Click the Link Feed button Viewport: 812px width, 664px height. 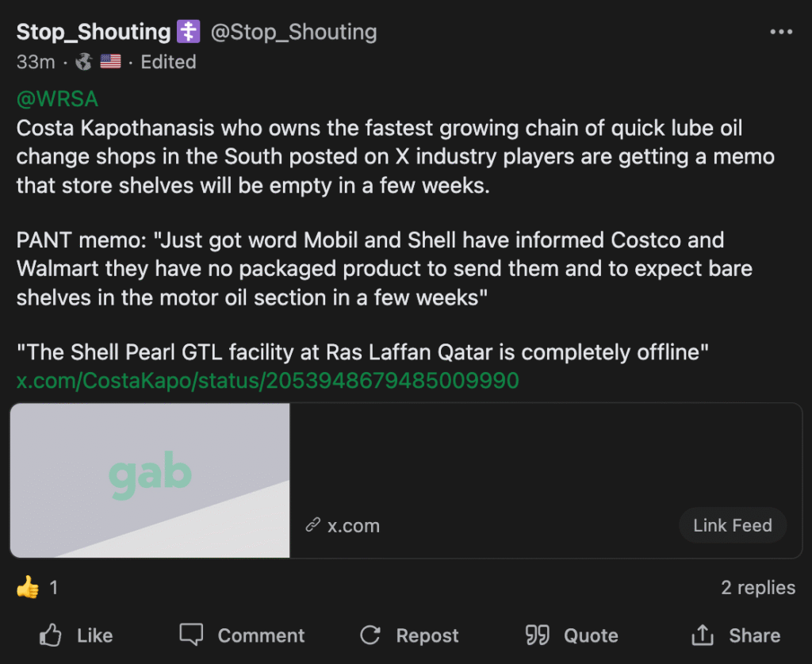pos(732,525)
